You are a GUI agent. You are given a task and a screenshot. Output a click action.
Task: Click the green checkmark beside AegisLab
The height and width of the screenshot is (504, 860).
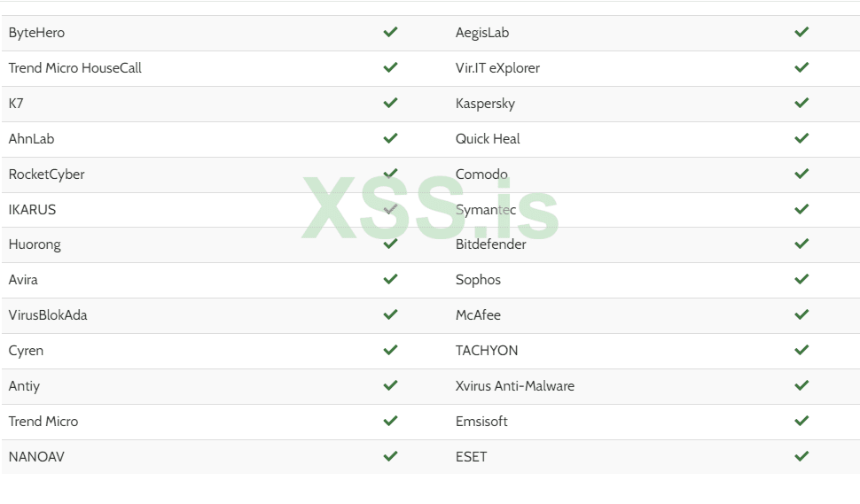(x=801, y=32)
